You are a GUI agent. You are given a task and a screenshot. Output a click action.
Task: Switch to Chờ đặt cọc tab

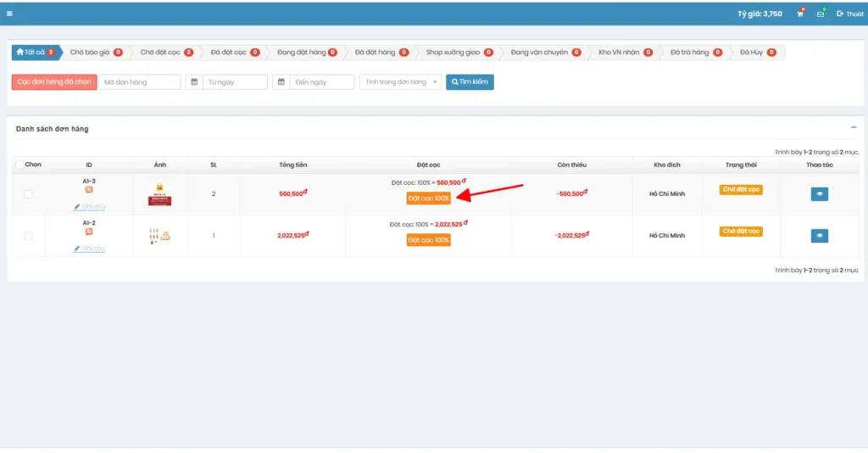[x=167, y=52]
